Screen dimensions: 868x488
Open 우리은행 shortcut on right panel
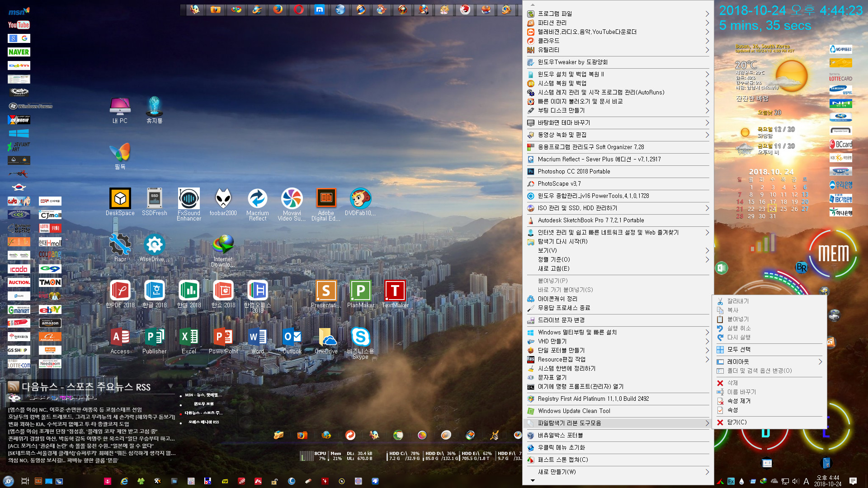(841, 185)
